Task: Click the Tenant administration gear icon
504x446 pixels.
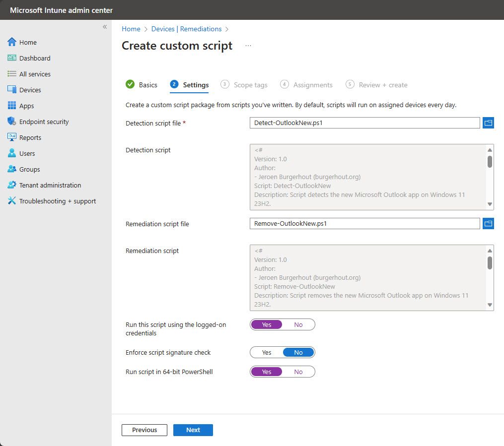Action: (12, 185)
